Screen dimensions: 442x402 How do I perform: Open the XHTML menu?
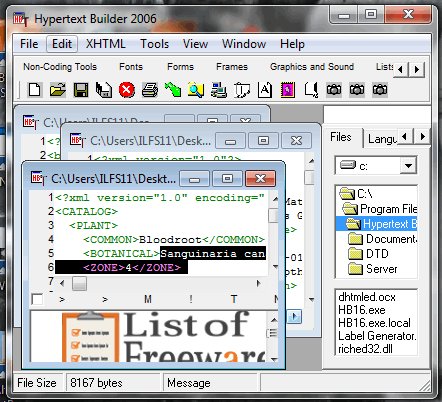click(105, 44)
